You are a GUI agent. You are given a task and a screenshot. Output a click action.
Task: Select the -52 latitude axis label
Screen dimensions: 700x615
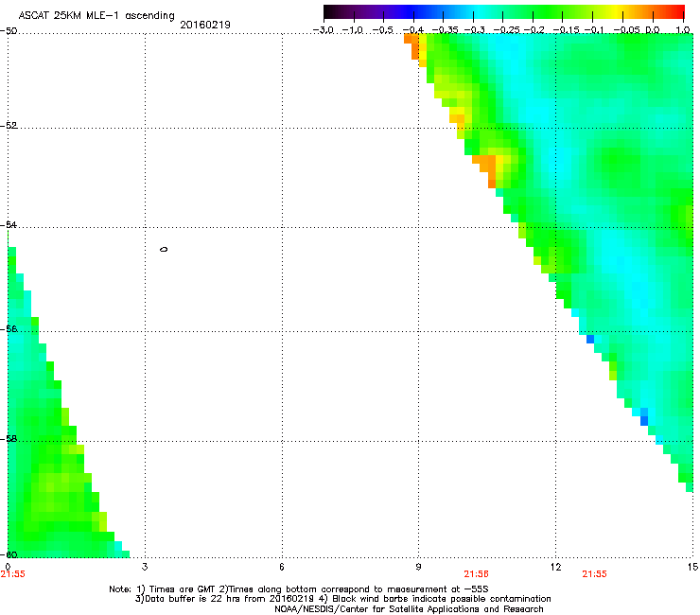[9, 126]
